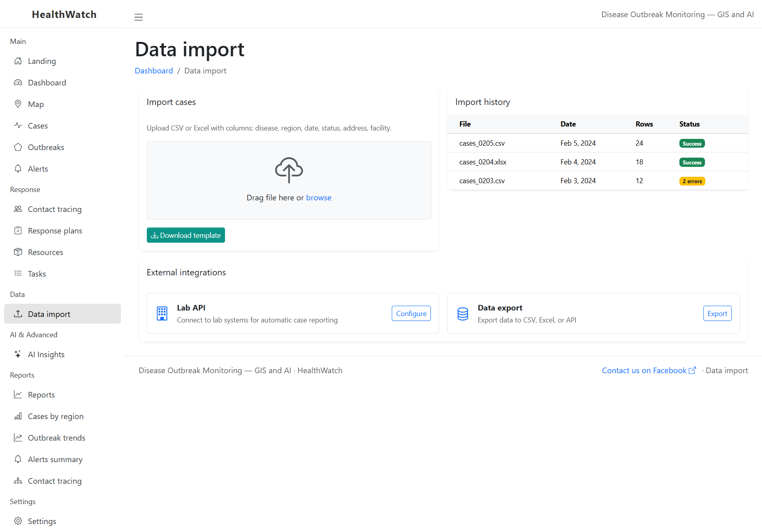
Task: Switch to the Dashboard via breadcrumb
Action: pos(154,70)
